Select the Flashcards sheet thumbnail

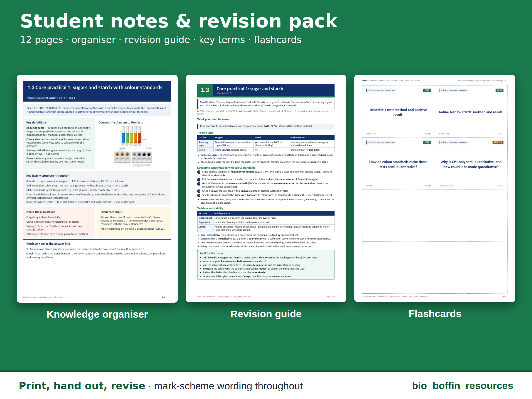click(x=435, y=188)
